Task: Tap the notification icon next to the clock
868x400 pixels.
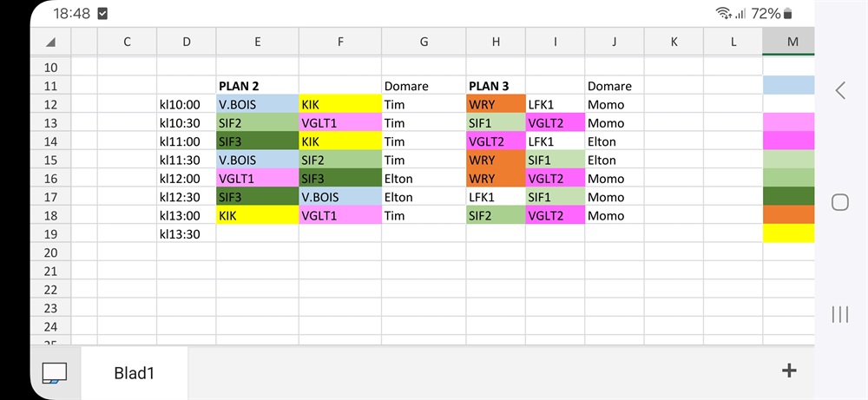Action: 102,13
